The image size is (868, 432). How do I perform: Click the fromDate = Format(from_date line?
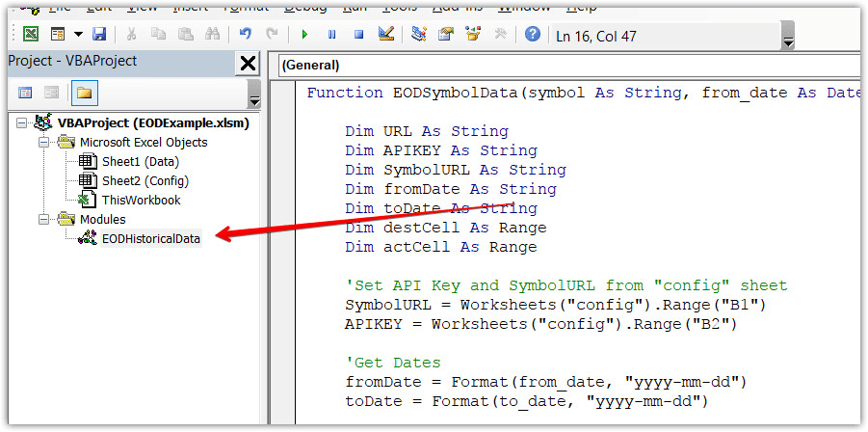pos(546,382)
